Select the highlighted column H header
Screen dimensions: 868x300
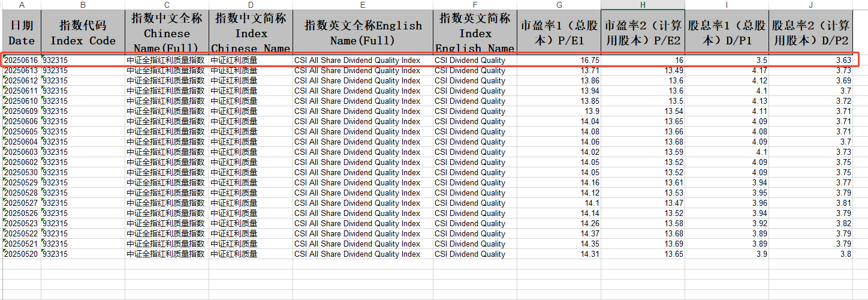pos(643,5)
